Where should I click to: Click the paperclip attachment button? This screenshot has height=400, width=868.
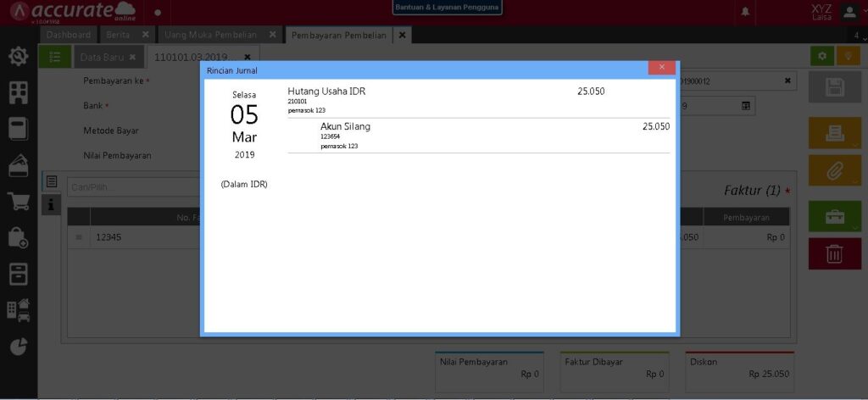(834, 170)
